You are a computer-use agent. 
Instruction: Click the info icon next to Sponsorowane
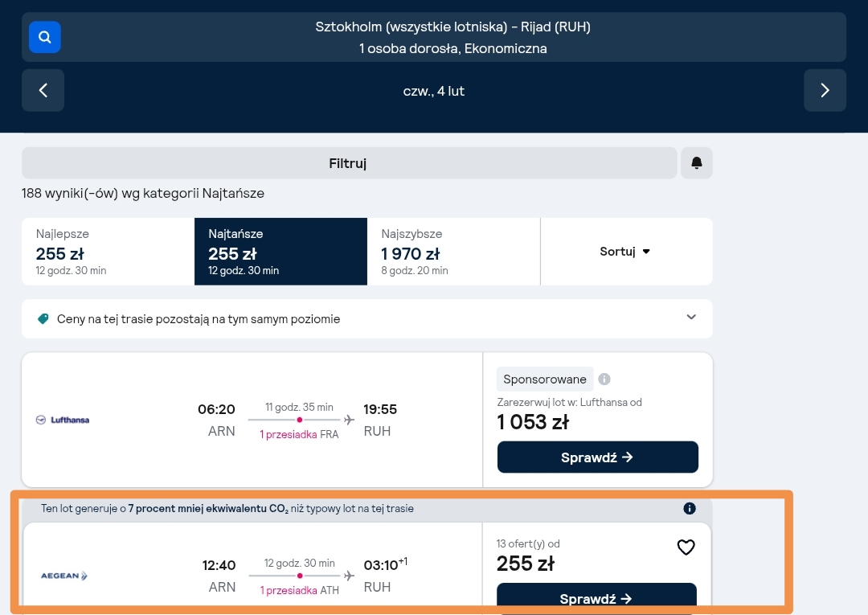(604, 379)
